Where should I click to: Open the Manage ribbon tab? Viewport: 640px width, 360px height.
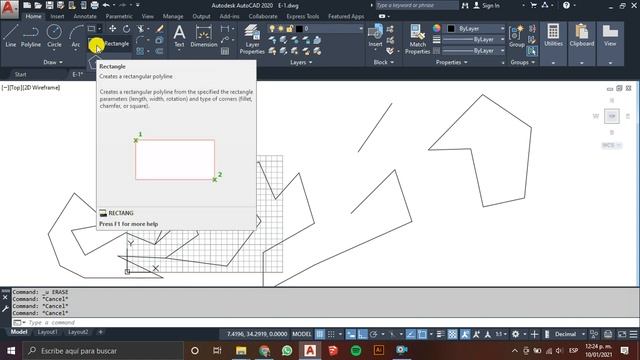click(173, 16)
